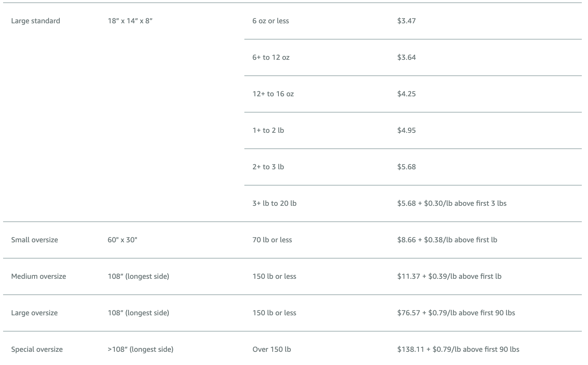Select the $4.95 fee amount
The height and width of the screenshot is (365, 588).
(406, 130)
